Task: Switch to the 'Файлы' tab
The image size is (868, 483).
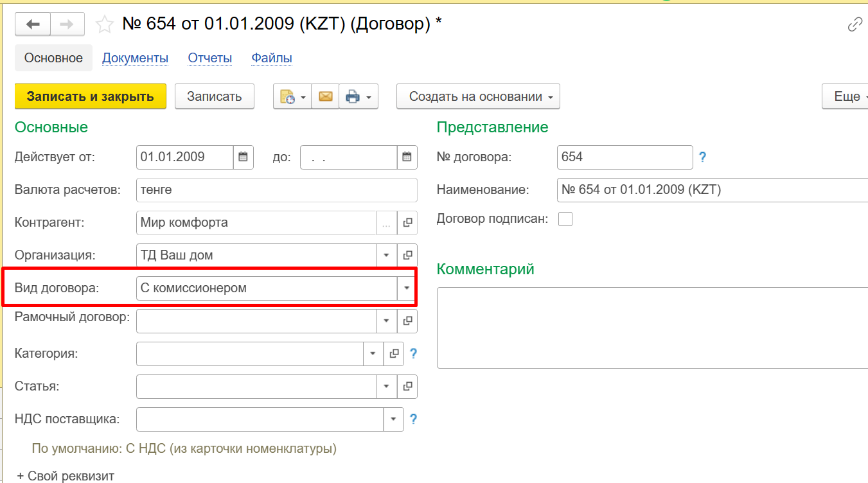Action: [272, 58]
